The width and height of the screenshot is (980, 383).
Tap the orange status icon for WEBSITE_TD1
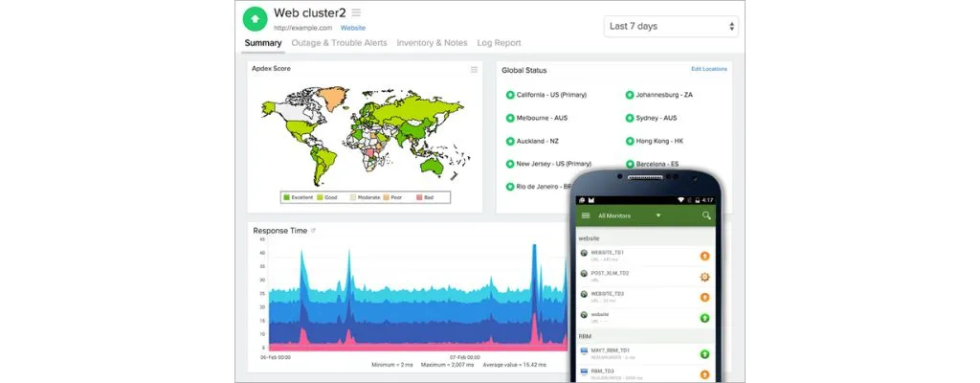[x=704, y=256]
